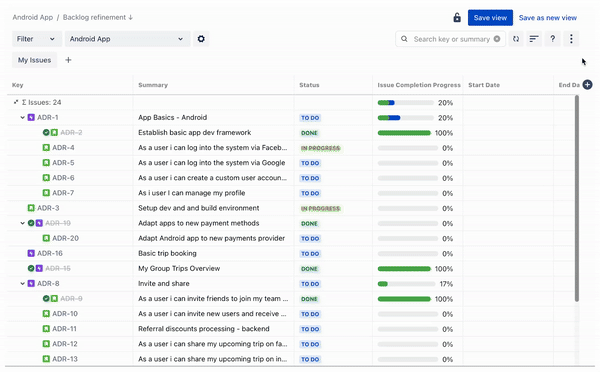The image size is (600, 372).
Task: Click the done checkmark icon on ADR-19
Action: point(31,223)
